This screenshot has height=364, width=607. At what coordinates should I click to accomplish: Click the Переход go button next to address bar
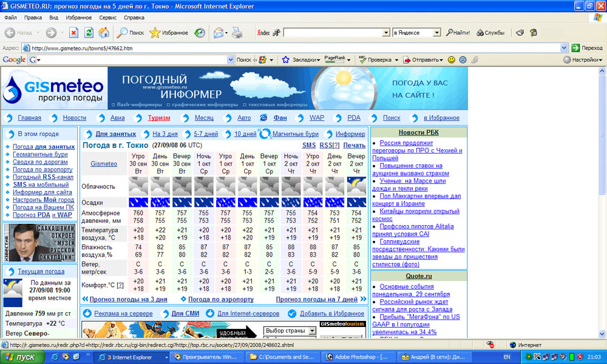tap(587, 48)
